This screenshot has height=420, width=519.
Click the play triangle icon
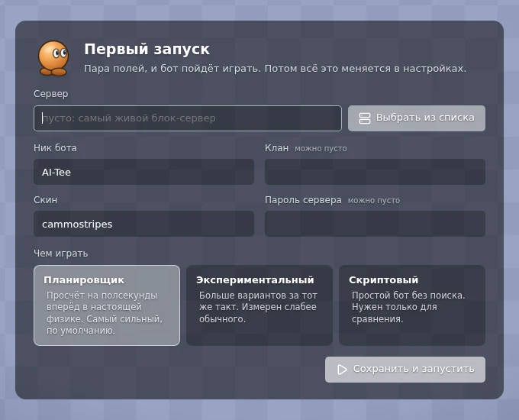(342, 370)
